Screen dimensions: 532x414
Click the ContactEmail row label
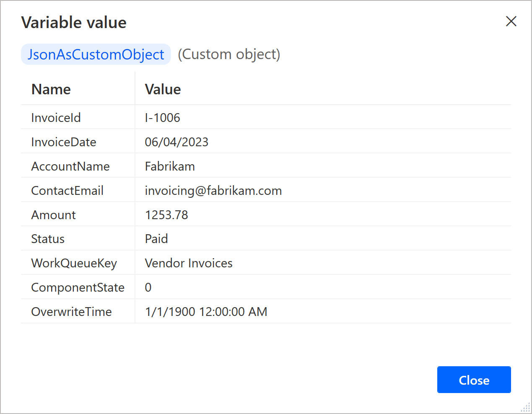click(67, 191)
